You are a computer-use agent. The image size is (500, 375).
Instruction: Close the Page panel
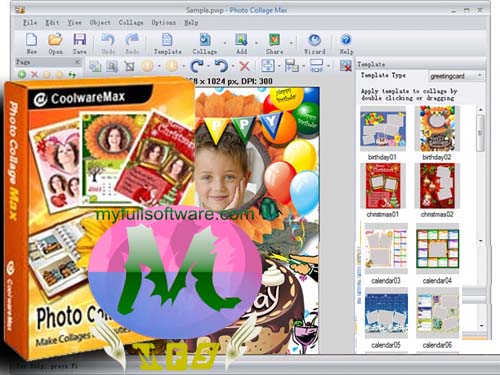77,62
